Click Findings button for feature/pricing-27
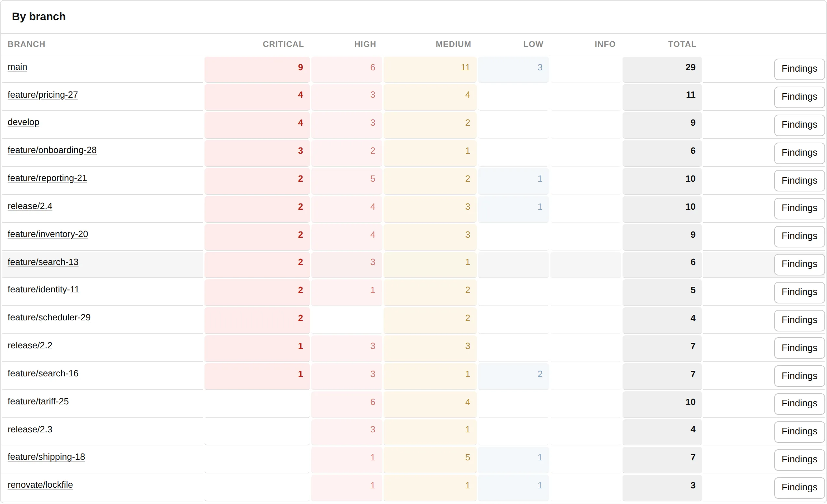This screenshot has width=827, height=504. coord(799,97)
